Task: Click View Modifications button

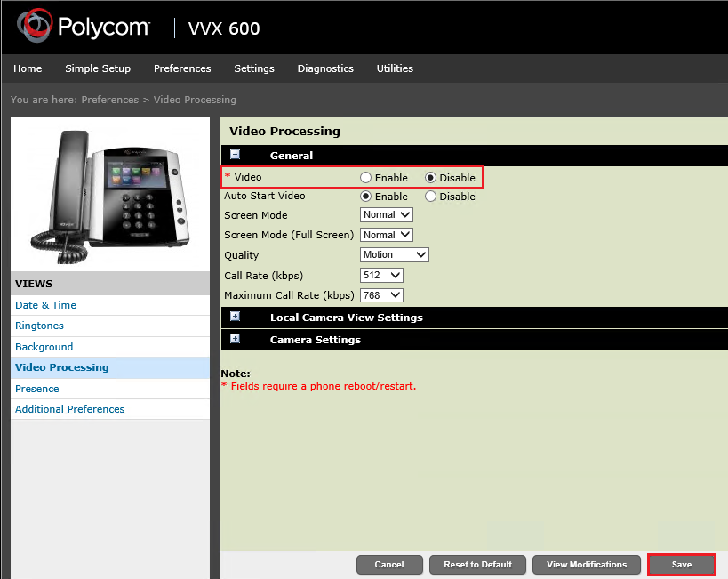Action: [587, 565]
